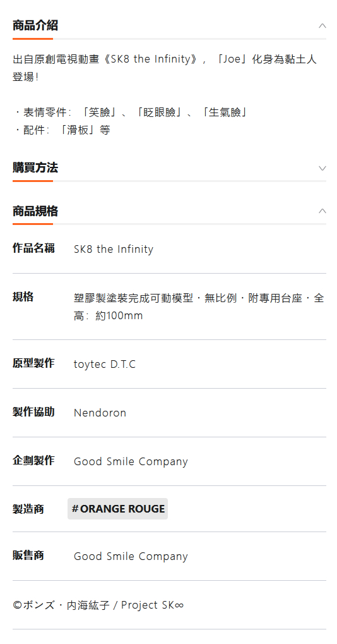
Task: Click the copyright ボンズ・内海紘子 line
Action: pyautogui.click(x=98, y=605)
